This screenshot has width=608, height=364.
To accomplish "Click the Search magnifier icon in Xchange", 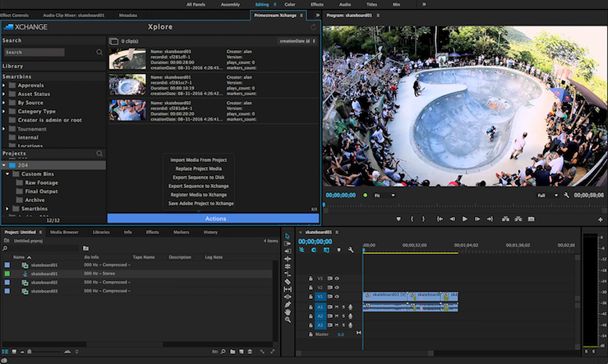I will click(x=99, y=52).
